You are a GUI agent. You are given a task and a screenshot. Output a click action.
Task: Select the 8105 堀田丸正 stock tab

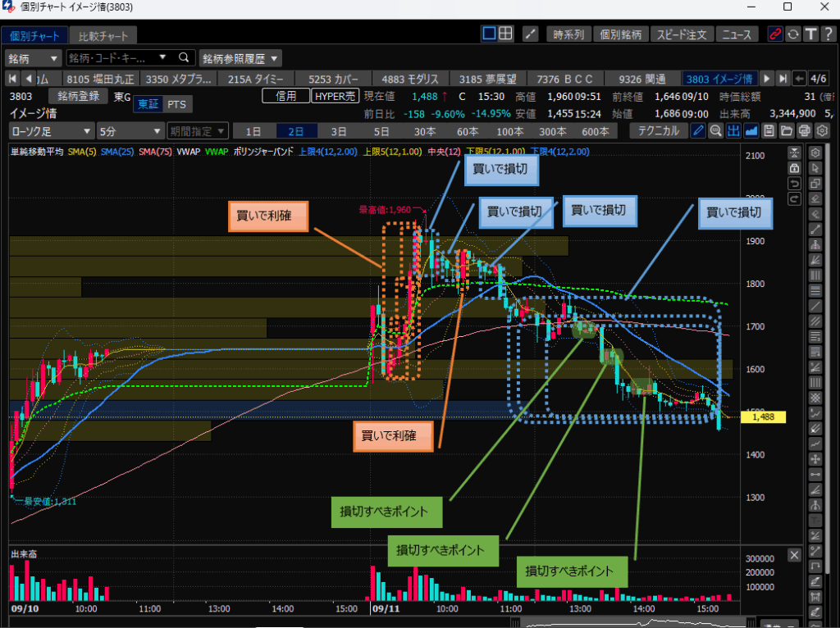(x=98, y=79)
